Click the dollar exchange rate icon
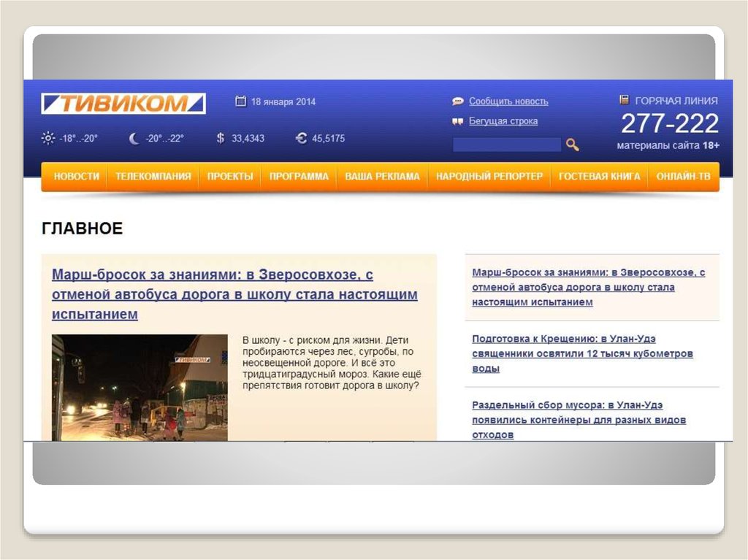Image resolution: width=748 pixels, height=560 pixels. click(221, 138)
